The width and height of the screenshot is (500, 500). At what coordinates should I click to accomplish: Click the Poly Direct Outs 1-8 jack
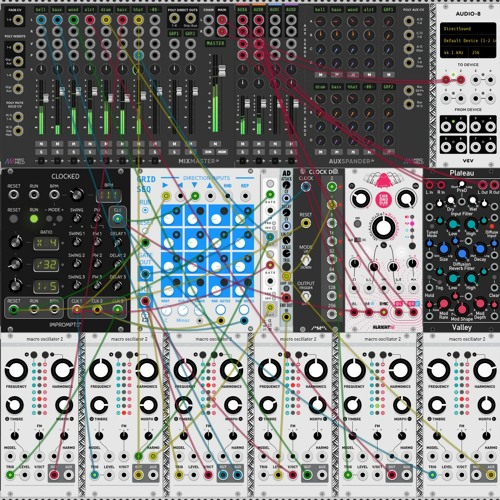coord(174,18)
